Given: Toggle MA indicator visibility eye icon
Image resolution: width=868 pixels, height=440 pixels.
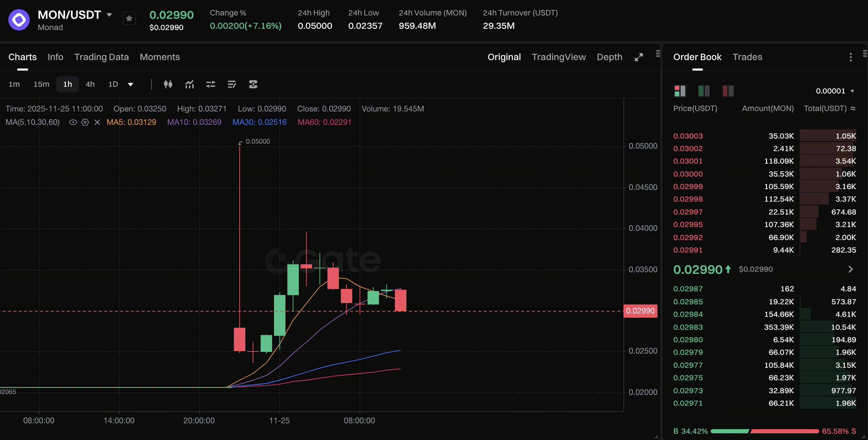Looking at the screenshot, I should [x=73, y=122].
